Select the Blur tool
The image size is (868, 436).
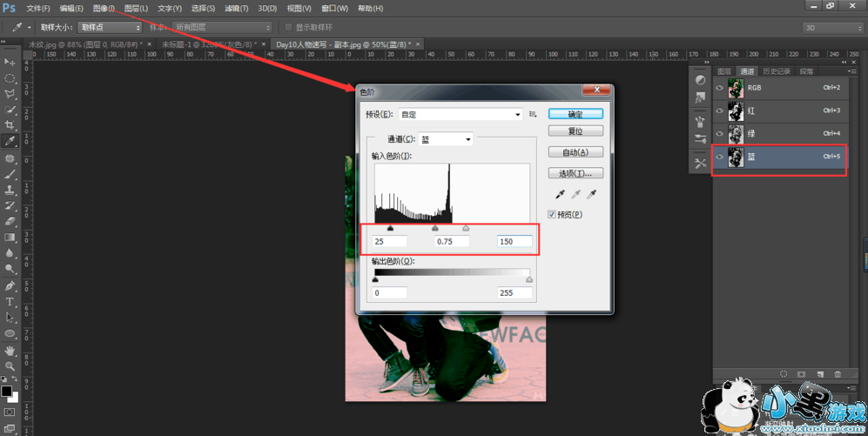10,253
